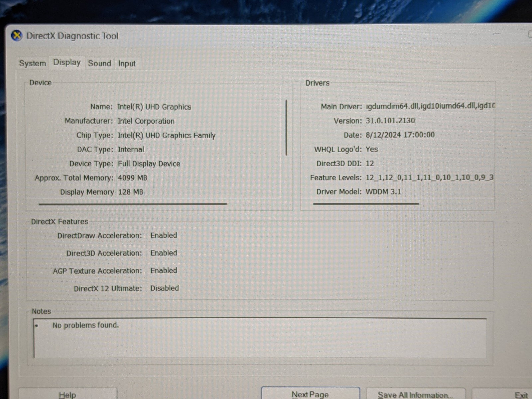Click the WHQL Logo'd 'Yes' value

[372, 149]
